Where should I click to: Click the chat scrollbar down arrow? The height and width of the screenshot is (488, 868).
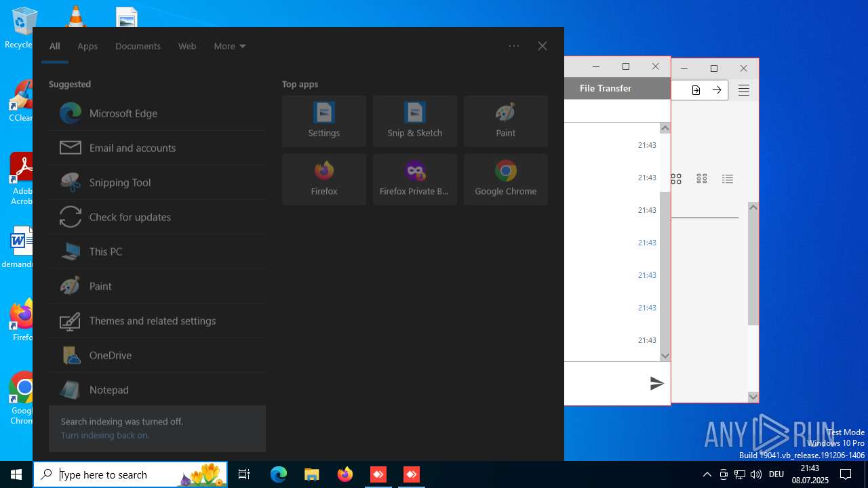pyautogui.click(x=665, y=356)
